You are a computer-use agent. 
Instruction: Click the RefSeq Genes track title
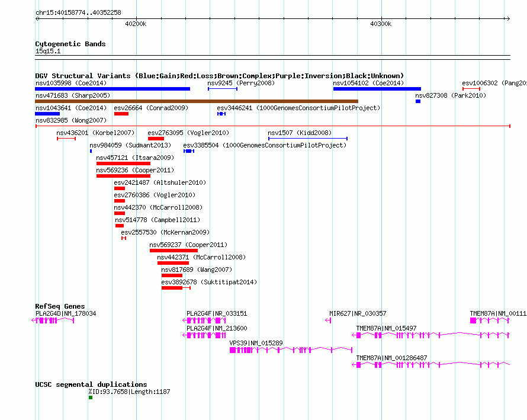[x=60, y=306]
